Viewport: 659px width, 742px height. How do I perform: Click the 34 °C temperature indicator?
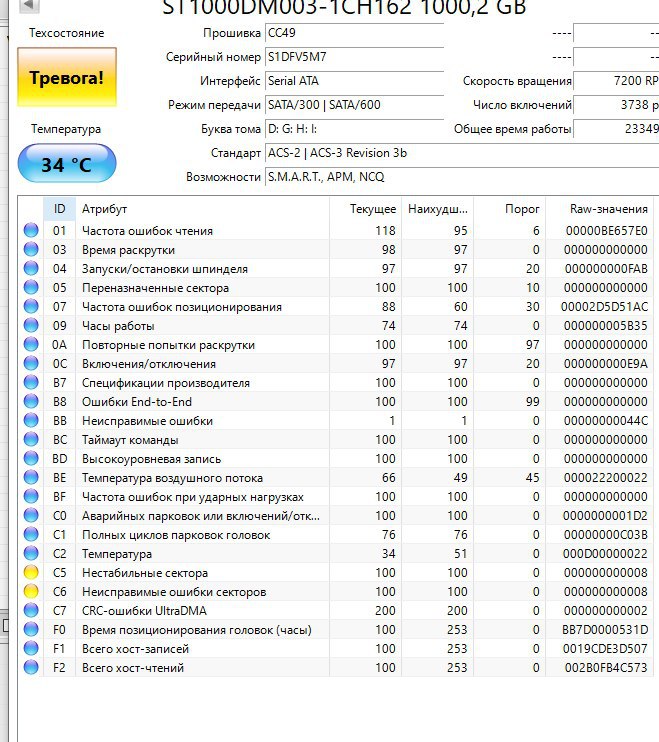click(67, 164)
